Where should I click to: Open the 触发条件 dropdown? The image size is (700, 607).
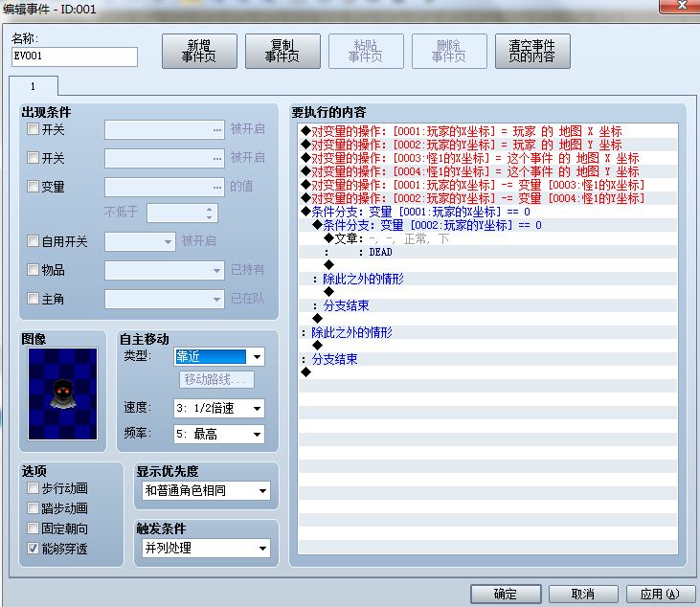206,548
